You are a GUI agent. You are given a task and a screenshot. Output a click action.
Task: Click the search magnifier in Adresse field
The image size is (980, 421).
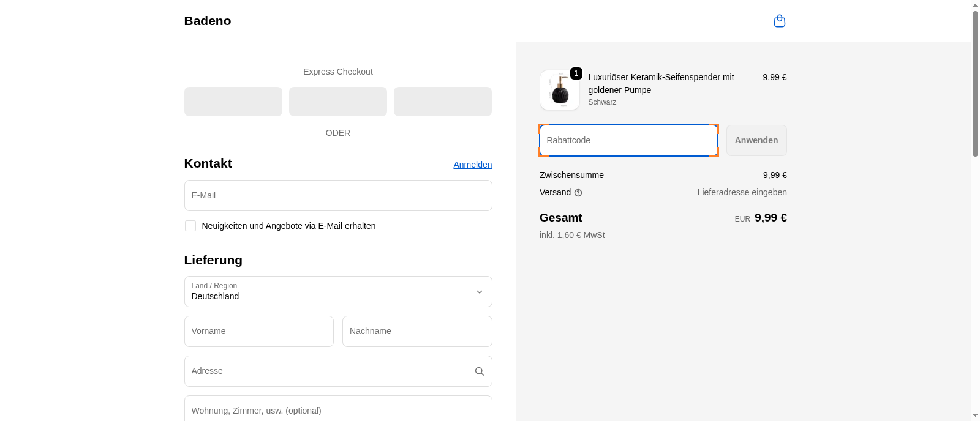pyautogui.click(x=479, y=371)
